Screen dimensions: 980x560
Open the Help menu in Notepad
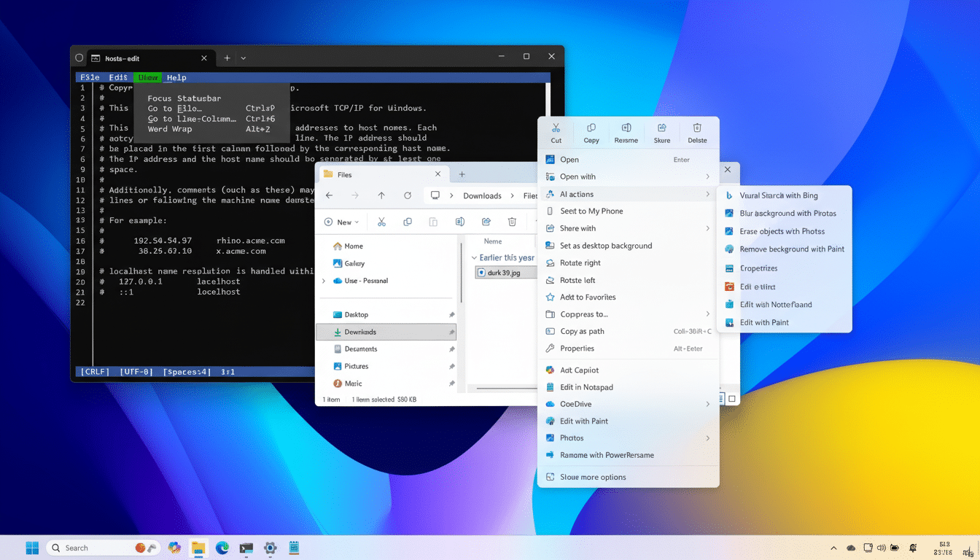(177, 77)
